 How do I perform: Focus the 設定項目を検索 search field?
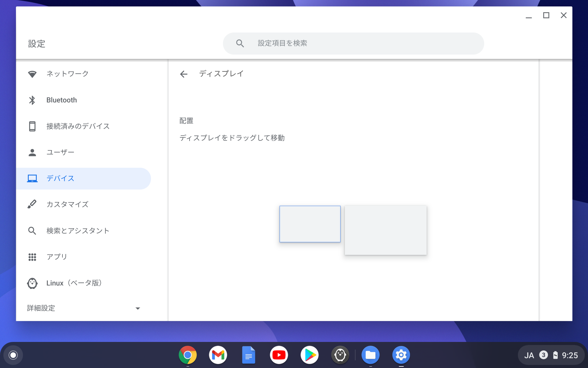[353, 44]
